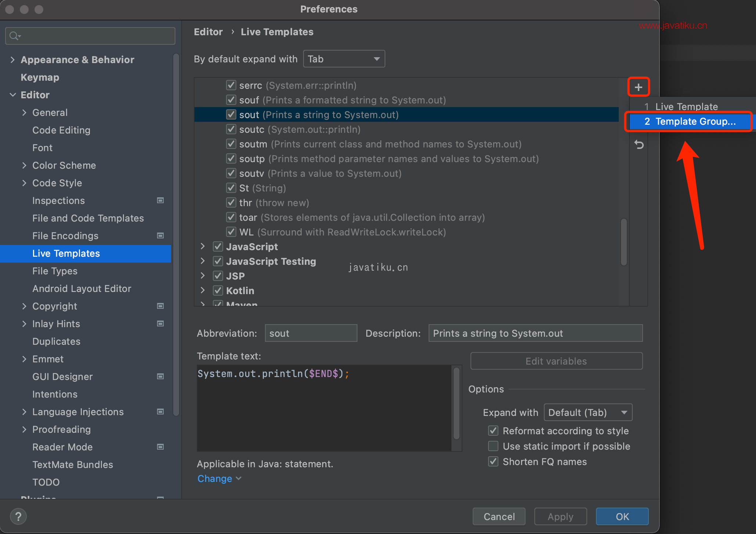This screenshot has width=756, height=534.
Task: Choose Template Group from popup menu
Action: (x=690, y=121)
